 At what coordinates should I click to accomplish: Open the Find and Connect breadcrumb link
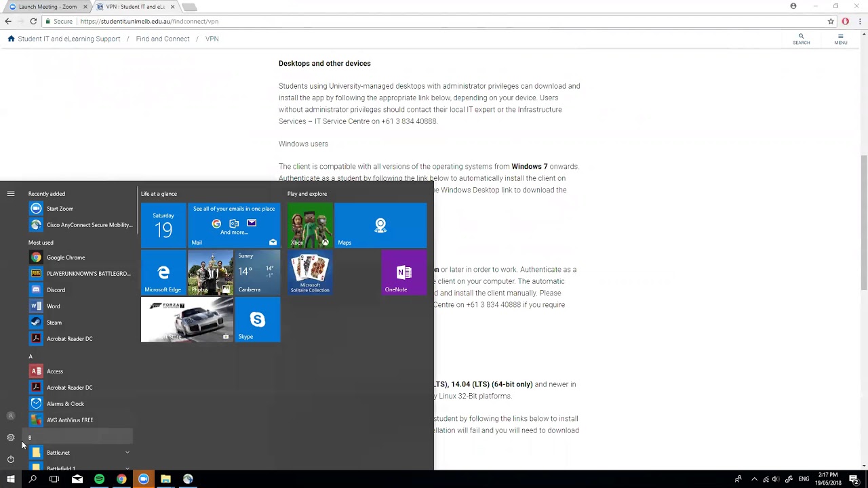(163, 39)
